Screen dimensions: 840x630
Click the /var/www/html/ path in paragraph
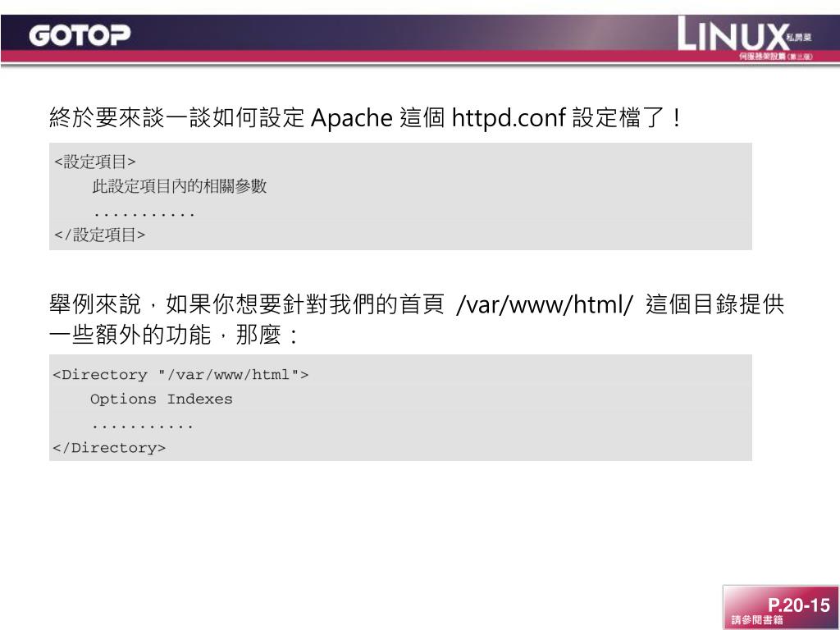coord(545,304)
